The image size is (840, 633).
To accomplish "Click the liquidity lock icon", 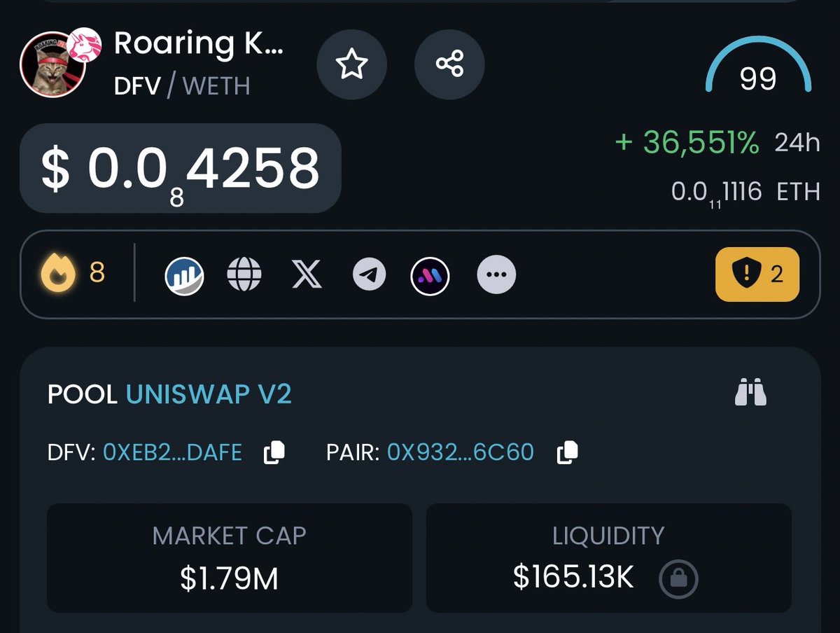I will 678,578.
